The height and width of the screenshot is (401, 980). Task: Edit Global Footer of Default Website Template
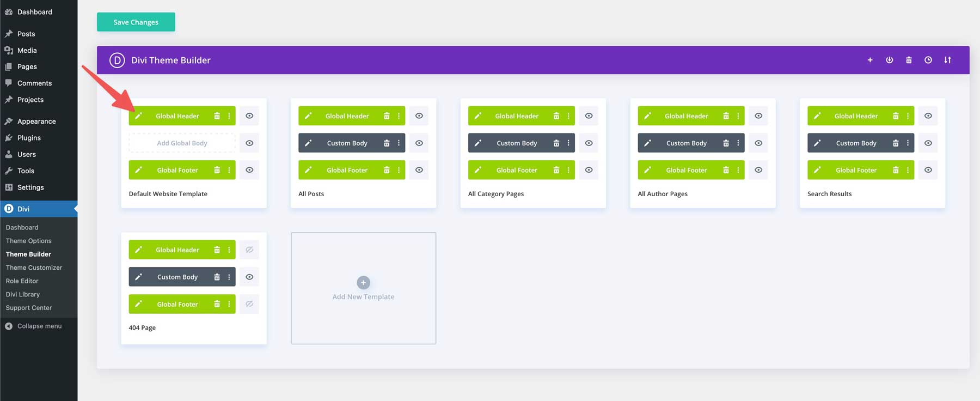tap(138, 170)
